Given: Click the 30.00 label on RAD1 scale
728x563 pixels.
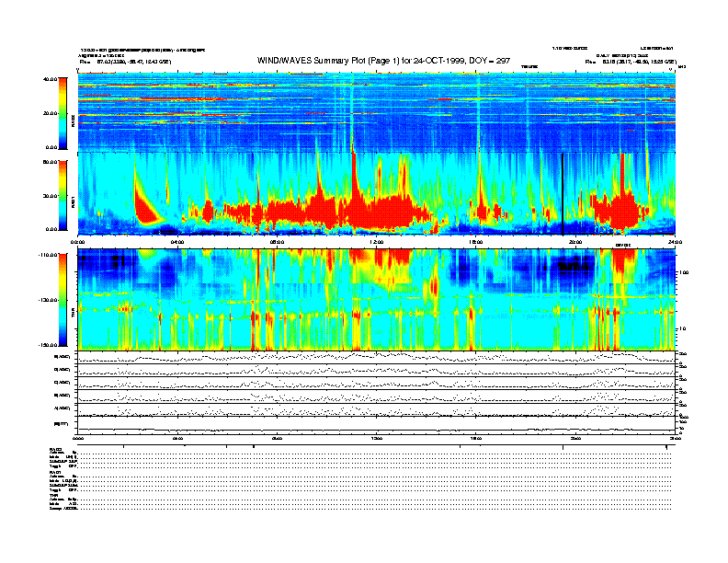Looking at the screenshot, I should (50, 196).
